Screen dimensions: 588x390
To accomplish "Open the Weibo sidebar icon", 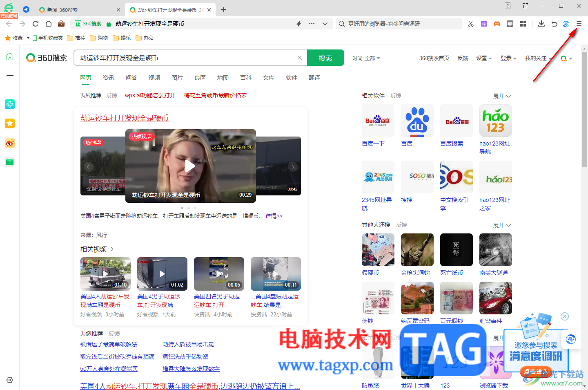I will (10, 143).
